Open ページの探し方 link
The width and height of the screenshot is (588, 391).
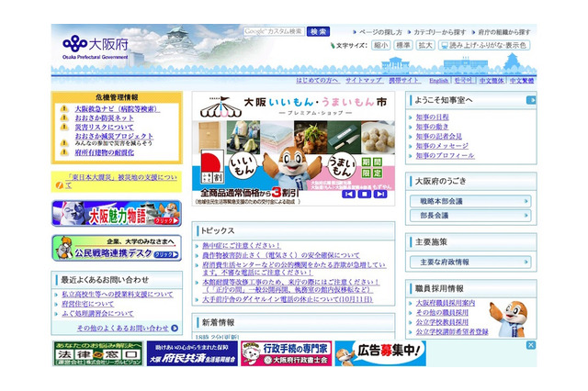point(380,32)
